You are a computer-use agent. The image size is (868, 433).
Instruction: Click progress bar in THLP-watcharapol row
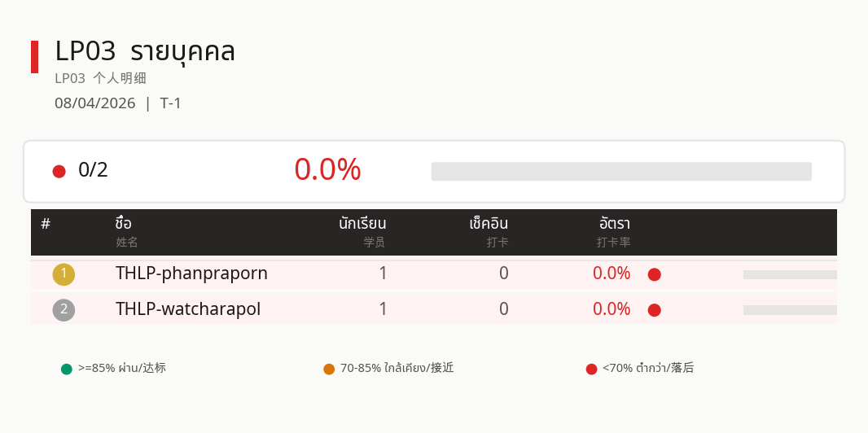point(790,310)
